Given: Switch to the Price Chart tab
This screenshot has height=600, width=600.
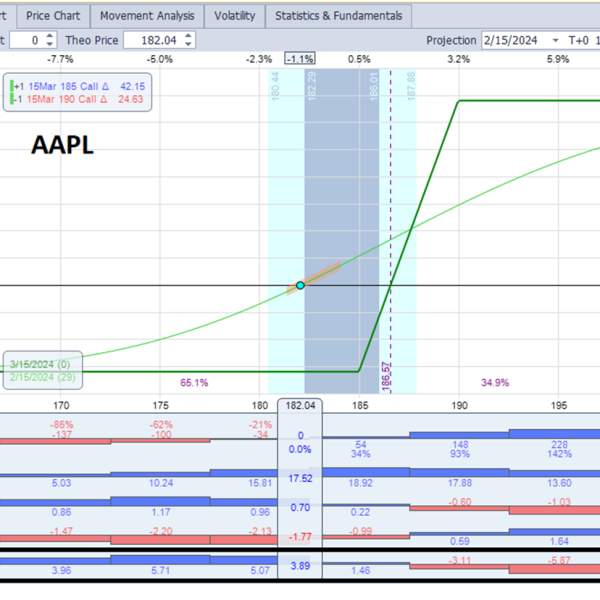Looking at the screenshot, I should pos(53,16).
